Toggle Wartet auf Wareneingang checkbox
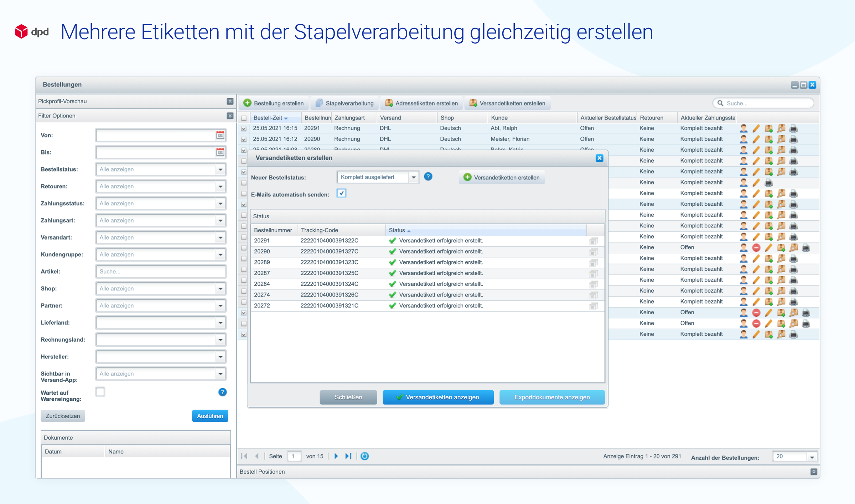This screenshot has height=504, width=855. point(100,392)
